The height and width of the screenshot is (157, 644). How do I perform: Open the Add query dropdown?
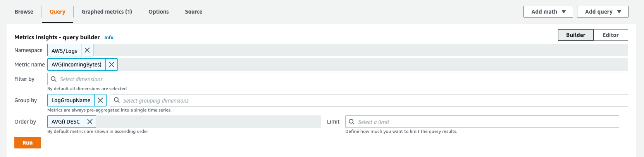tap(603, 12)
